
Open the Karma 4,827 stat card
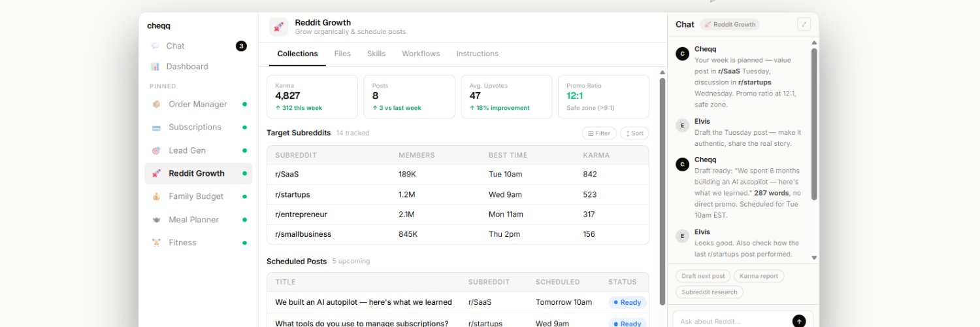click(x=312, y=97)
